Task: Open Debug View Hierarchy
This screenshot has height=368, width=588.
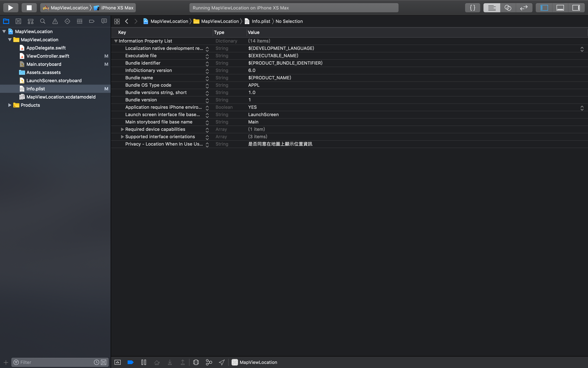Action: pyautogui.click(x=196, y=362)
